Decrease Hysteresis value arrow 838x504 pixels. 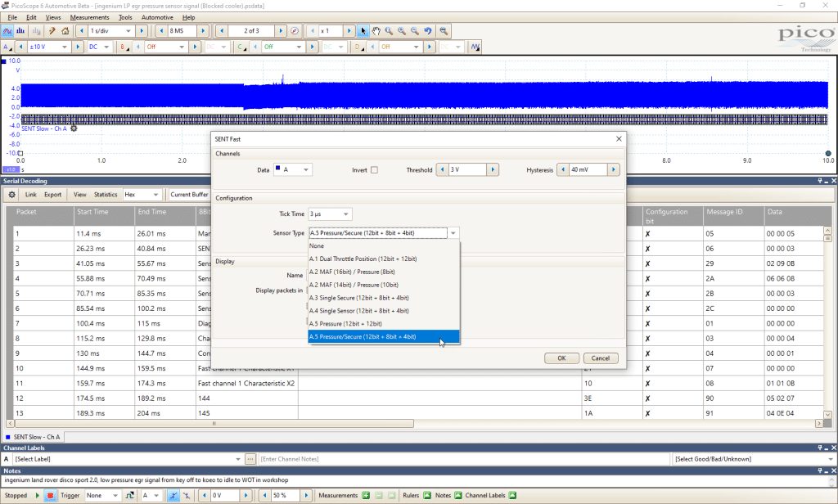point(563,170)
